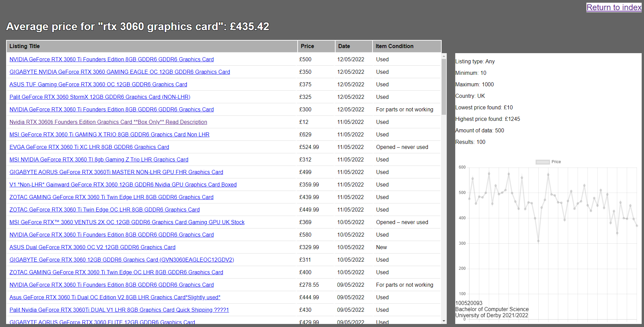644x327 pixels.
Task: Open the MSI RTX 3060 VENTUS 2X OC listing
Action: pos(127,222)
